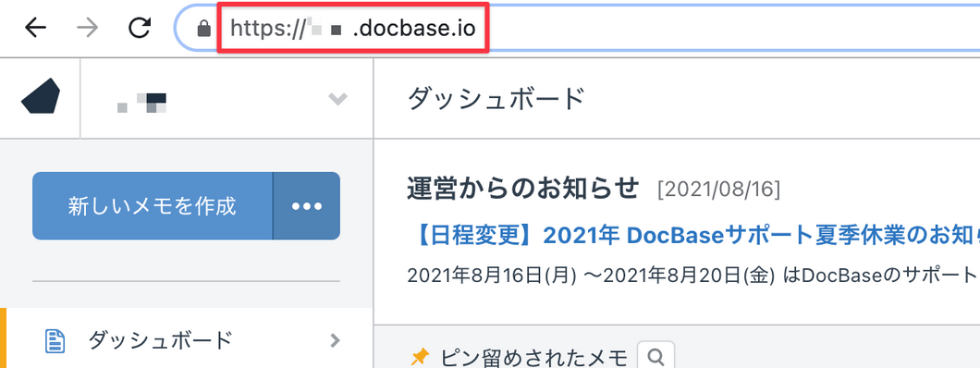Click the browser forward arrow
Screen dimensions: 980x368
tap(87, 28)
